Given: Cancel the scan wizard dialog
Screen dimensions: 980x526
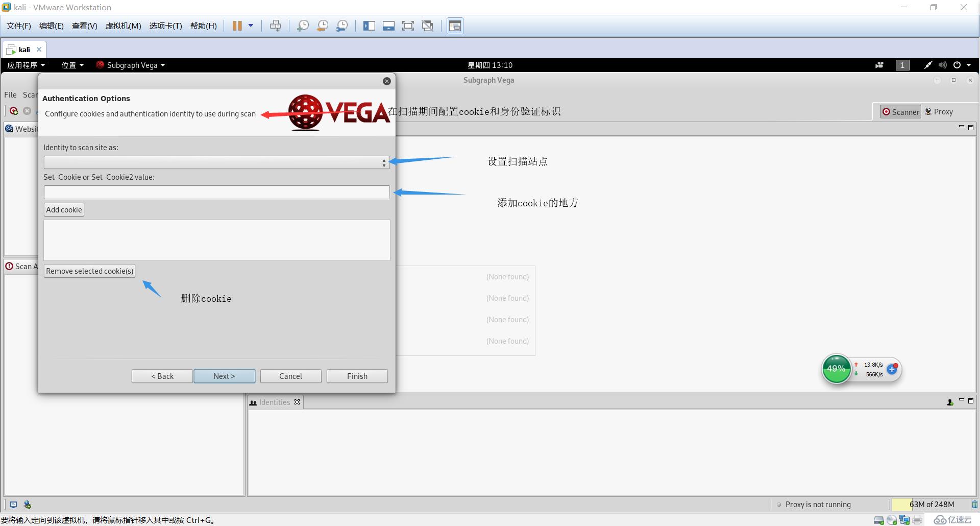Looking at the screenshot, I should [291, 376].
